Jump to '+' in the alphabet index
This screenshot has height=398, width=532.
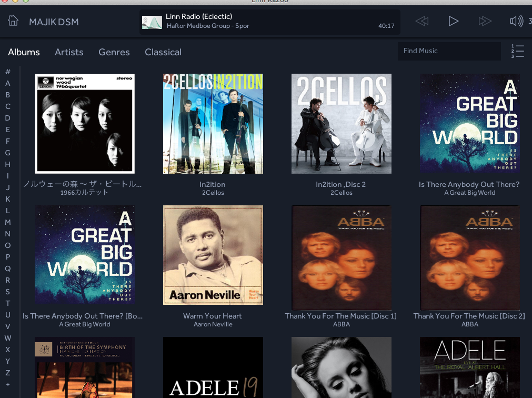tap(8, 384)
